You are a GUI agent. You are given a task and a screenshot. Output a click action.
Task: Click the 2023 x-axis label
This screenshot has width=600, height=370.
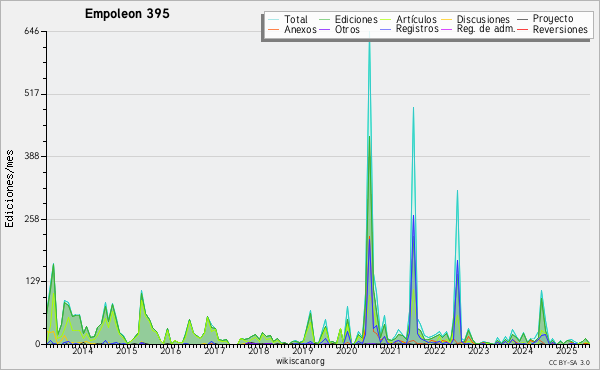click(479, 350)
